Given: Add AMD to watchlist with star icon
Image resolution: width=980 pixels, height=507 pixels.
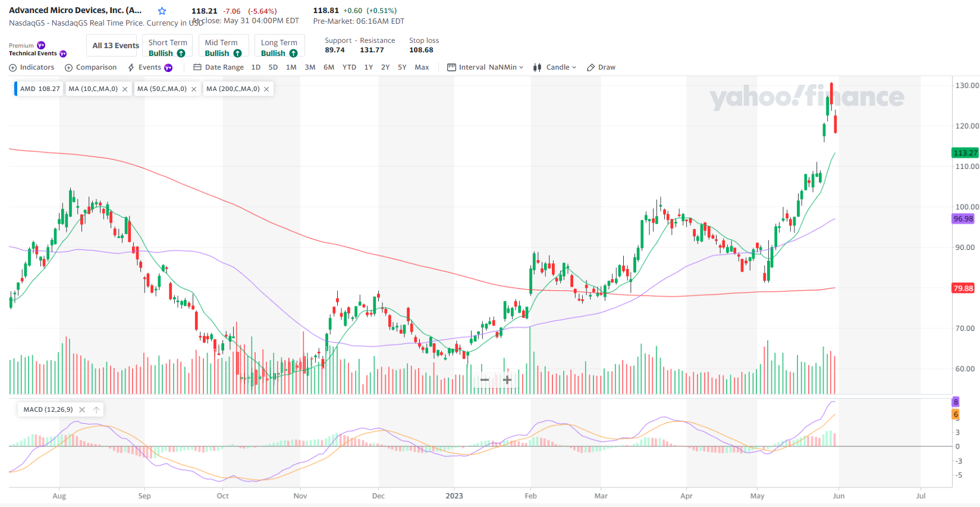Looking at the screenshot, I should (x=162, y=11).
